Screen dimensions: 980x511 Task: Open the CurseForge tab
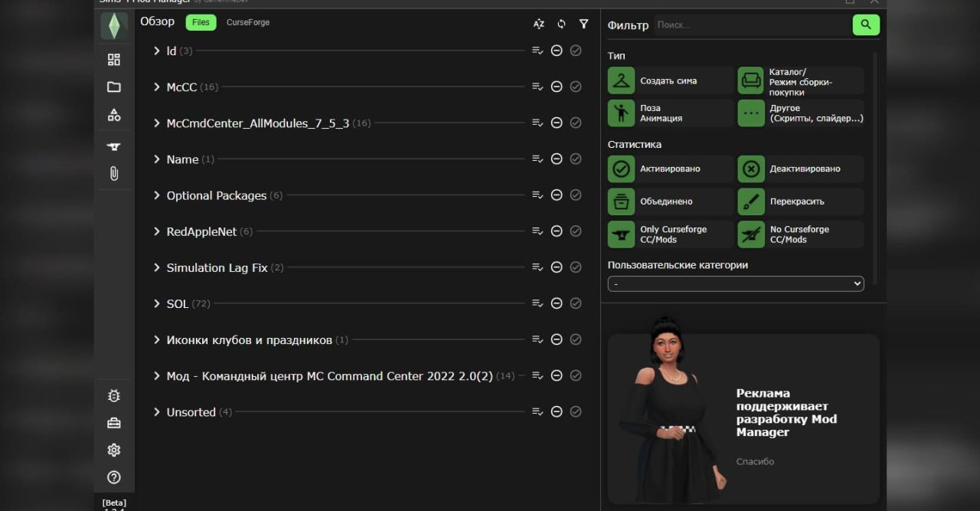[x=247, y=22]
